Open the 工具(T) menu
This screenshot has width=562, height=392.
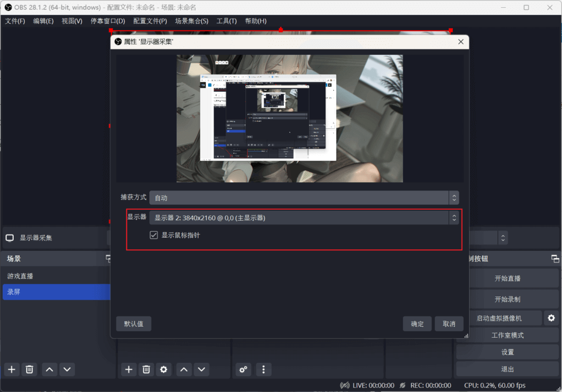tap(226, 21)
